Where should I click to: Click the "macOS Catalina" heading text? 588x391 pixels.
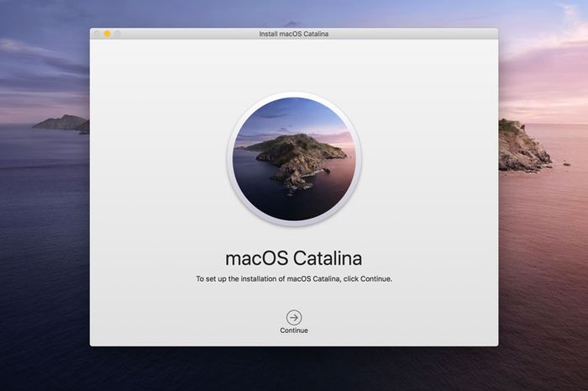(x=294, y=258)
